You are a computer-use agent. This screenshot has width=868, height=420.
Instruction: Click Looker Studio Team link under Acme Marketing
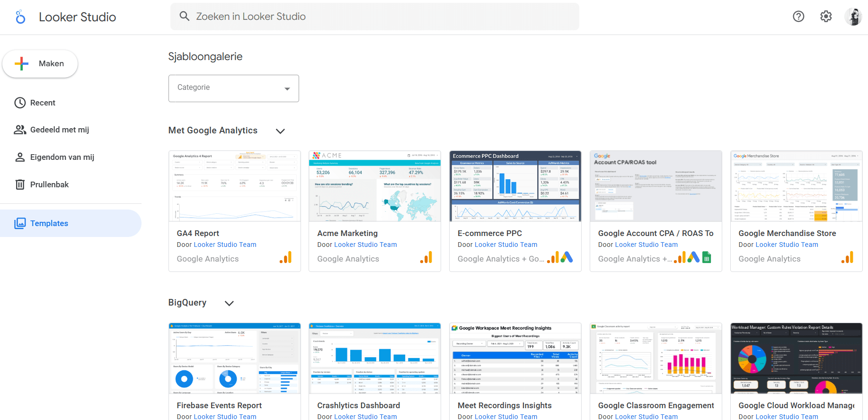(x=365, y=245)
